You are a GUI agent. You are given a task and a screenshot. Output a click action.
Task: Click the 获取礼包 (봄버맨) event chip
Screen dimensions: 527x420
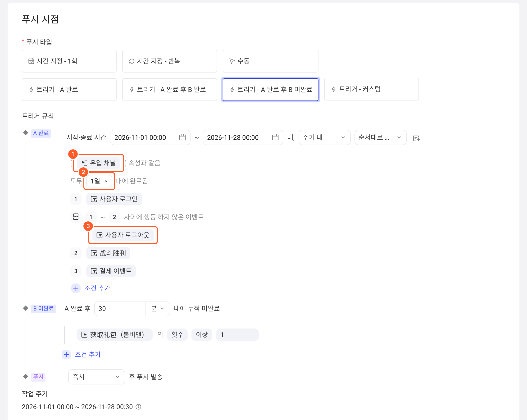[x=114, y=335]
